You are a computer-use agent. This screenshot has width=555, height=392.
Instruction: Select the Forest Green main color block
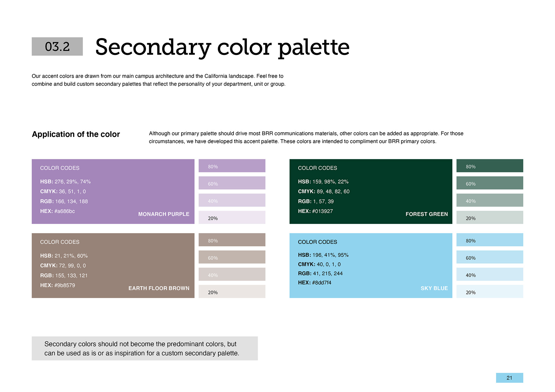tap(371, 191)
